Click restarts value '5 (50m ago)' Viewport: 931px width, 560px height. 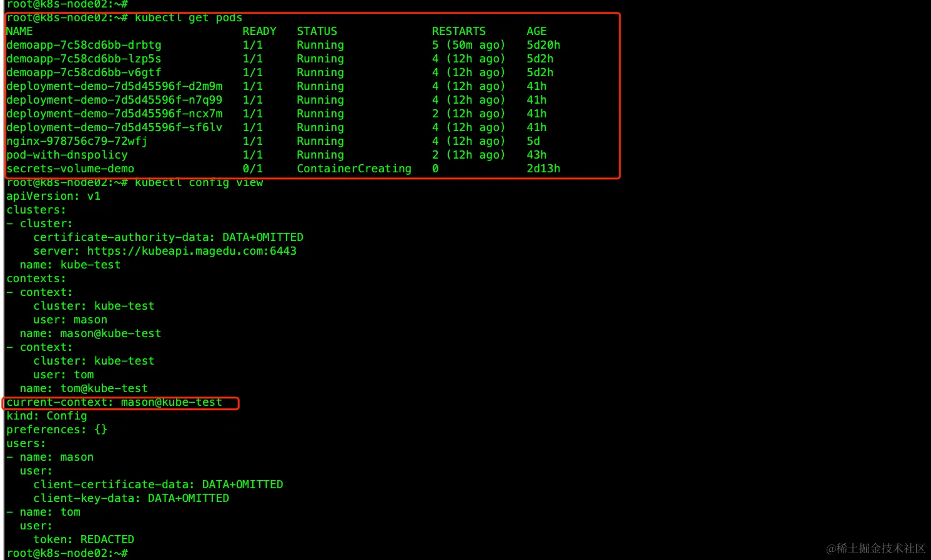click(468, 45)
